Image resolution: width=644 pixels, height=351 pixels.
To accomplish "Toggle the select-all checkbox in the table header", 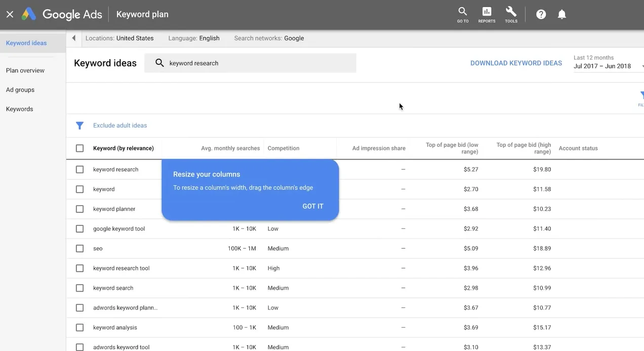I will (79, 148).
